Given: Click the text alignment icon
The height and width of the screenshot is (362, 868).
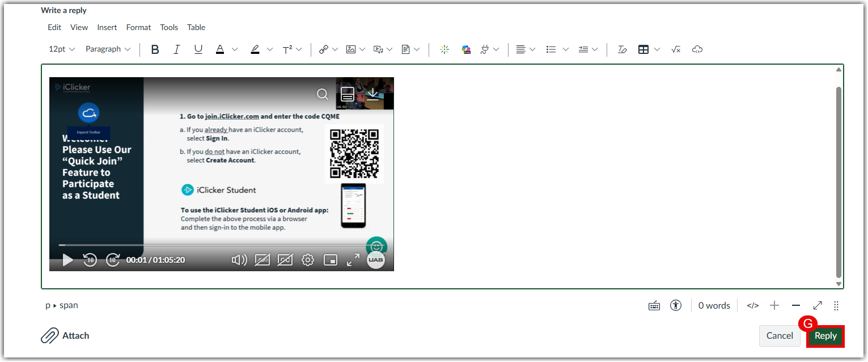Looking at the screenshot, I should 520,49.
